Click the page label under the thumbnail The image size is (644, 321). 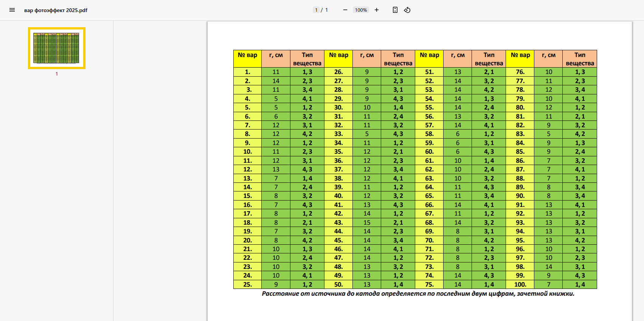point(57,74)
